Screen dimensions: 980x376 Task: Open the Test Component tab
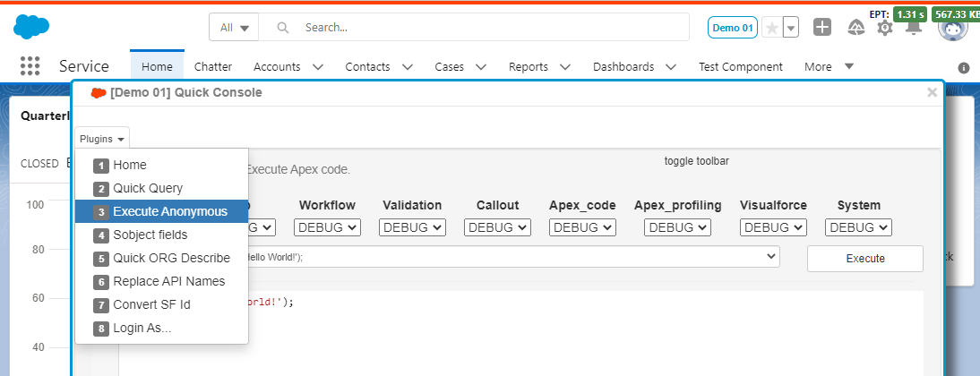click(741, 66)
